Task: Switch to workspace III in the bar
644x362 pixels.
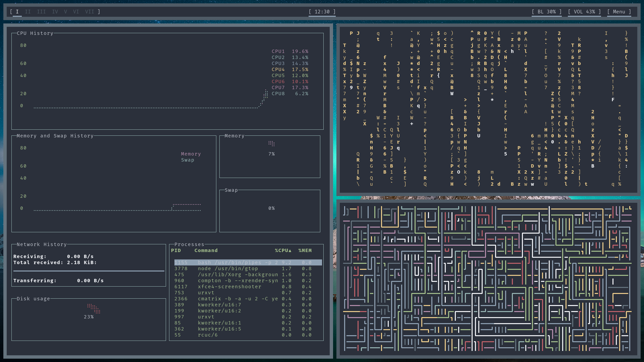Action: tap(42, 12)
